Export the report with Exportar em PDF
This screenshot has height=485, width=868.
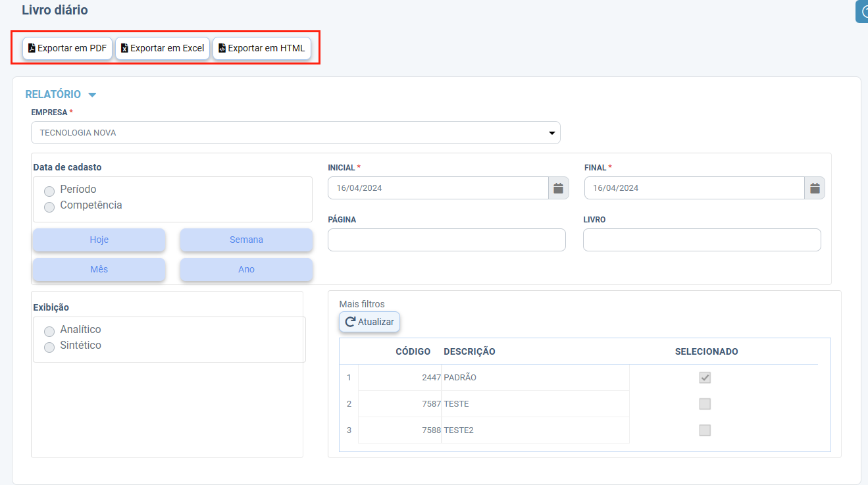coord(68,48)
